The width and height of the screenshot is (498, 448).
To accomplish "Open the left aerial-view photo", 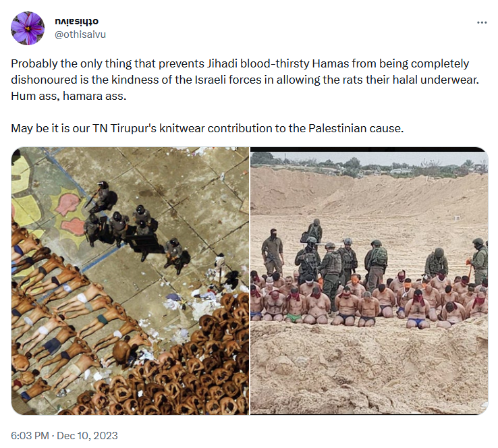I will tap(130, 281).
